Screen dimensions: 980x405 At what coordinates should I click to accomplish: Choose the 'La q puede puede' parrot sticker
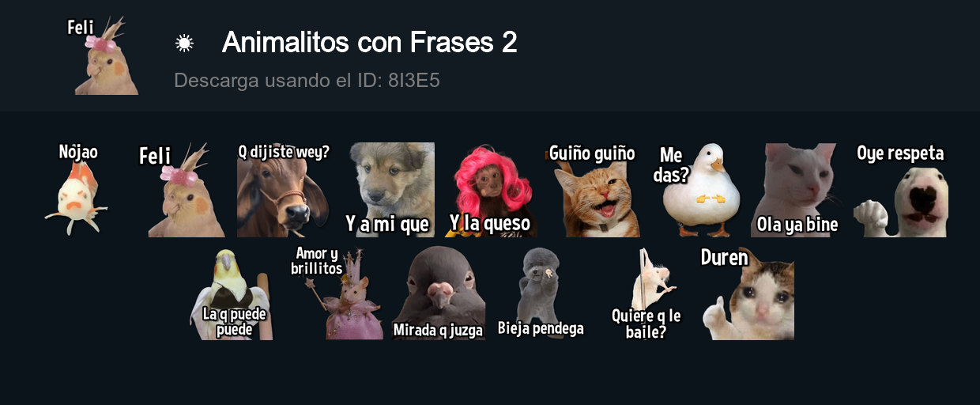[232, 293]
